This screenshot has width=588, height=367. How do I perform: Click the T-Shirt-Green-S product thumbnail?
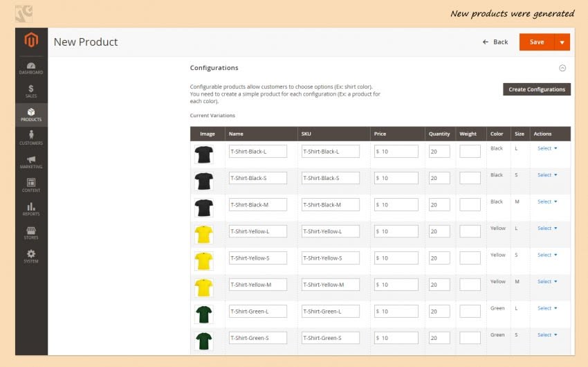204,341
